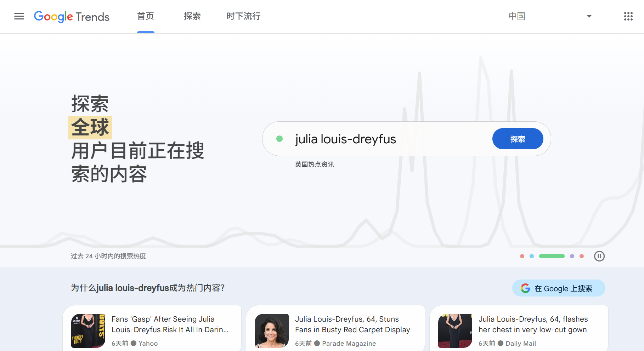Click the Google Trends logo

coord(72,16)
